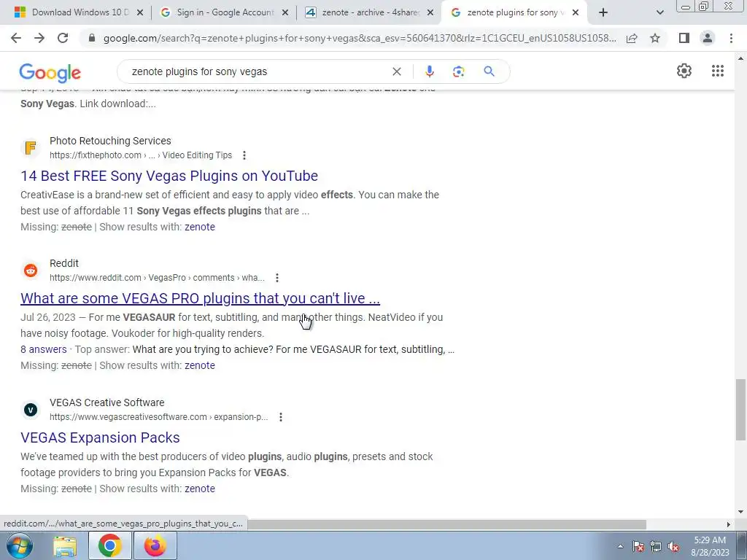Image resolution: width=747 pixels, height=560 pixels.
Task: Clear the search query with X
Action: pos(396,71)
